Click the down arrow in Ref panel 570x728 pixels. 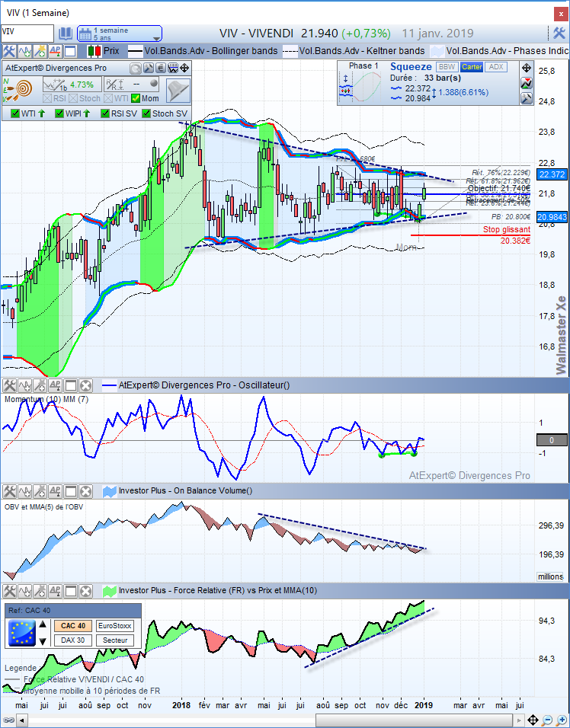click(42, 641)
